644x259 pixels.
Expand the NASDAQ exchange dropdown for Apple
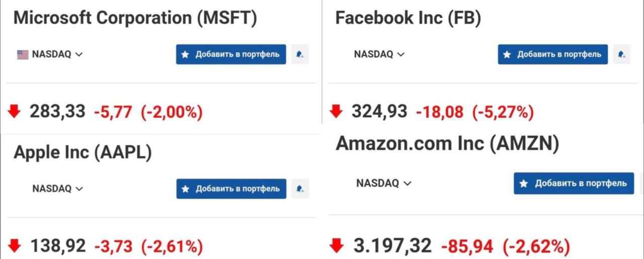57,189
